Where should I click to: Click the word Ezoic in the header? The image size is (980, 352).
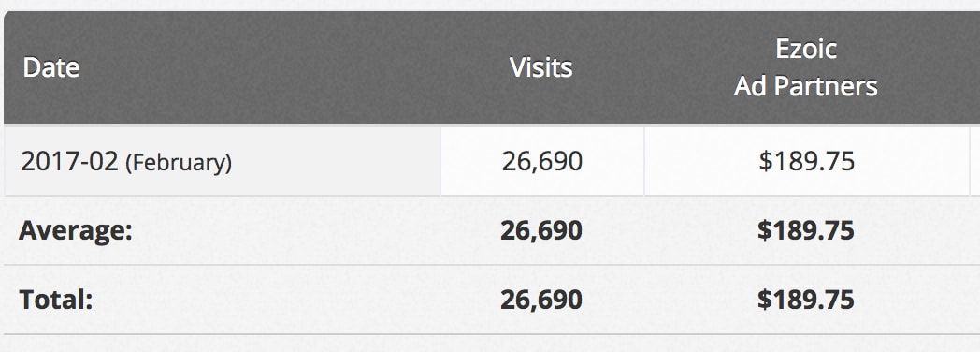tap(806, 49)
